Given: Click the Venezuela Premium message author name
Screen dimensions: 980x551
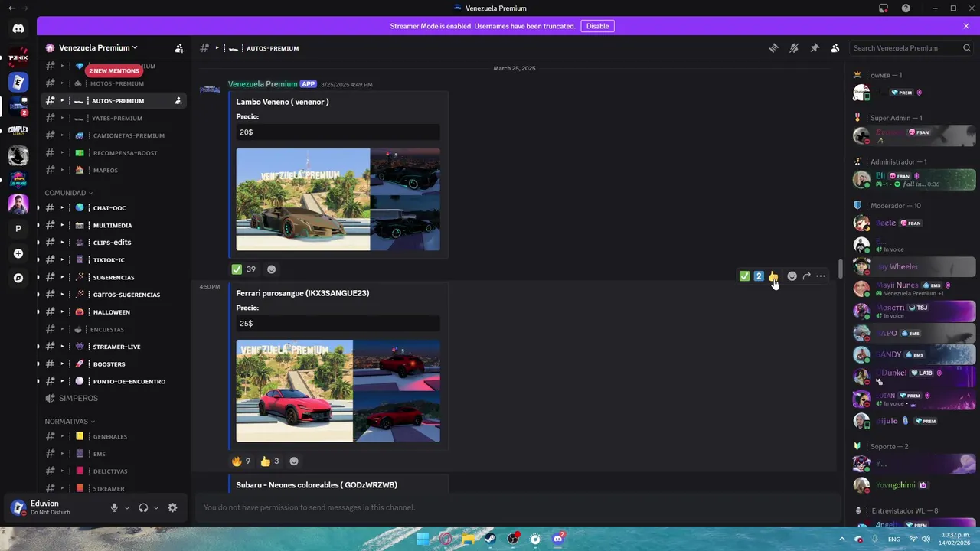Looking at the screenshot, I should coord(263,84).
